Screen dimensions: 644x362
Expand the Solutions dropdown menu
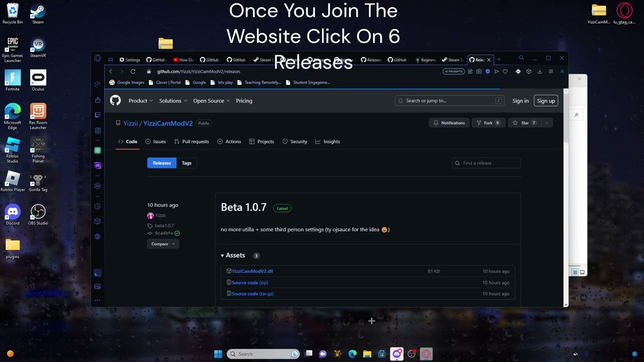[x=173, y=101]
